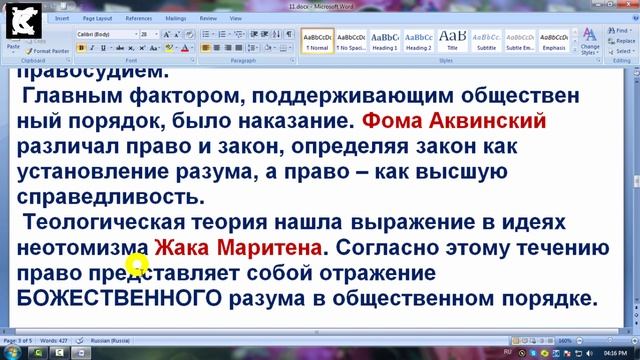Open highlight color dropdown arrow
Image resolution: width=640 pixels, height=360 pixels.
[x=176, y=48]
